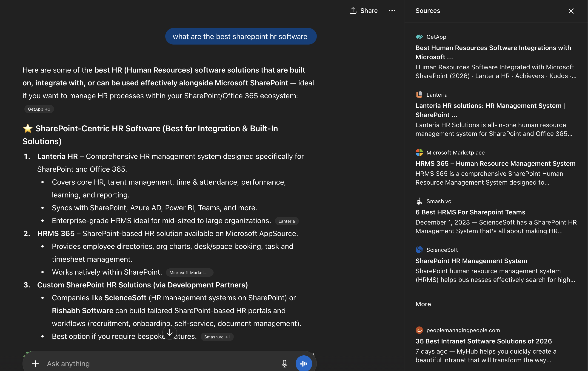Open 35 Best Intranet Software Solutions of 2026
588x371 pixels.
(x=483, y=341)
